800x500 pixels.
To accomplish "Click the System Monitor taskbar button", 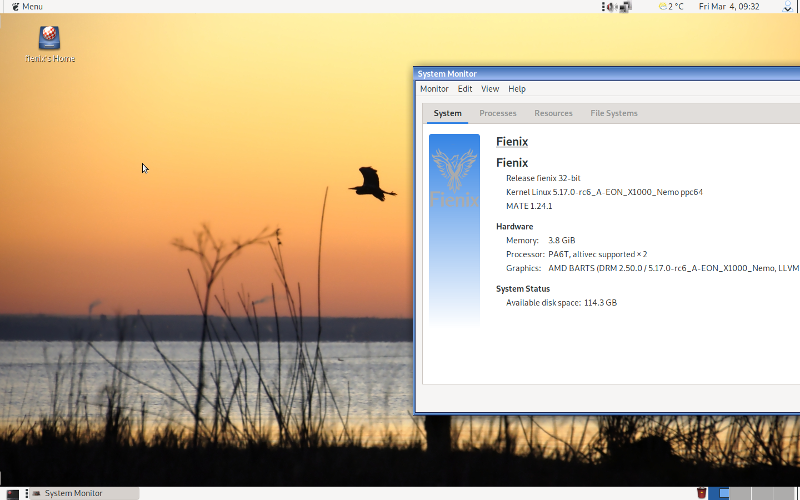I will pyautogui.click(x=82, y=493).
